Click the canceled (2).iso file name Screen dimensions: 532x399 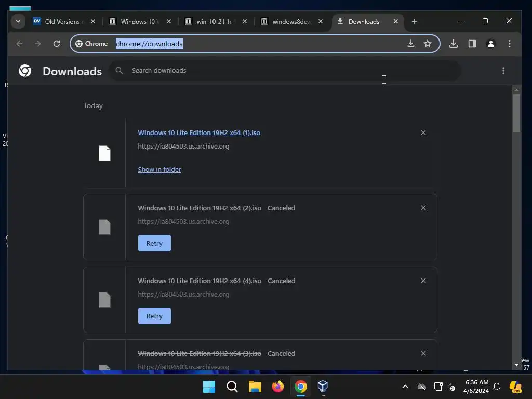(x=199, y=208)
